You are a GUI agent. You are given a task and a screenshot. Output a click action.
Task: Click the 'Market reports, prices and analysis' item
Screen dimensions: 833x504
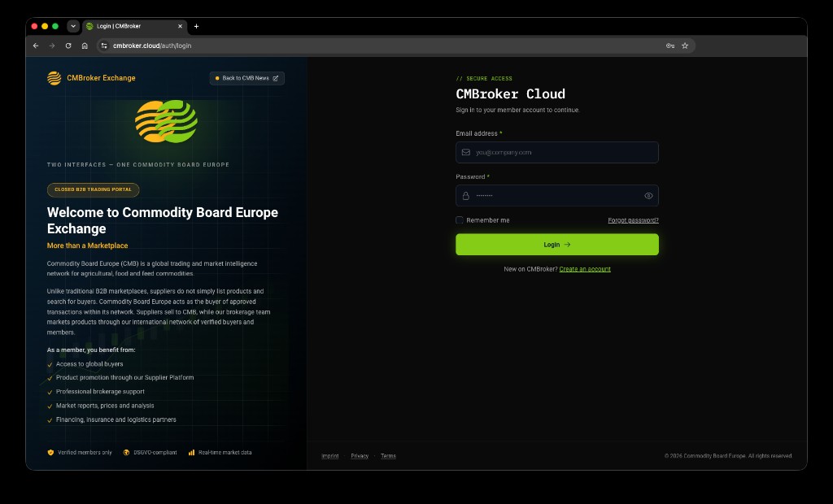[105, 406]
